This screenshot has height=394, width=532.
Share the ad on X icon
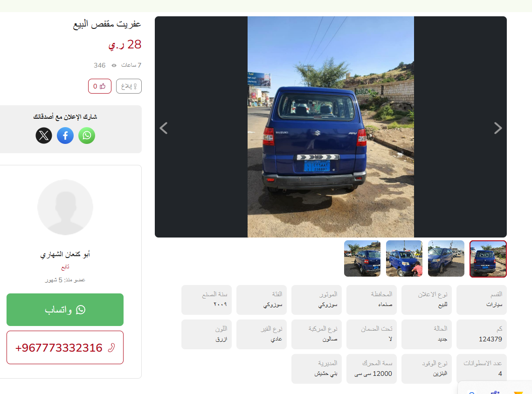(44, 136)
